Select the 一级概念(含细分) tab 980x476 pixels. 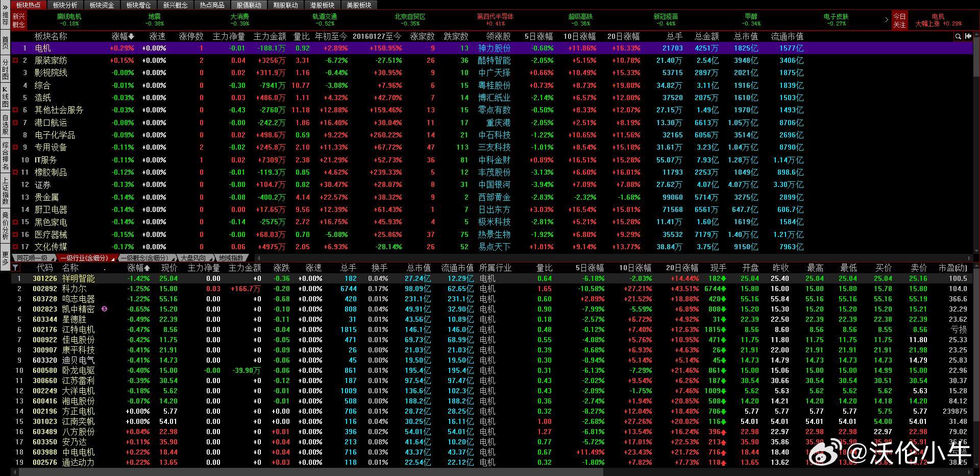145,258
